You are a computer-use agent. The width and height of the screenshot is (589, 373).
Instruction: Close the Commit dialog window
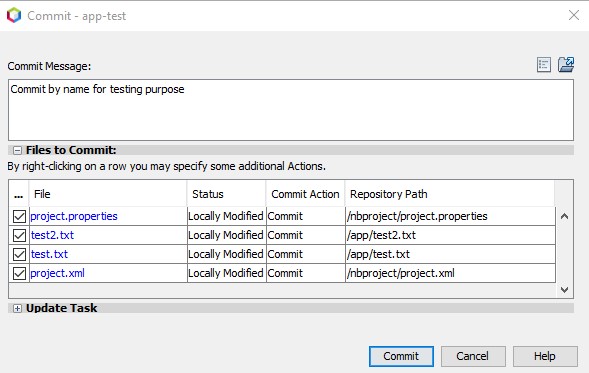pos(574,15)
